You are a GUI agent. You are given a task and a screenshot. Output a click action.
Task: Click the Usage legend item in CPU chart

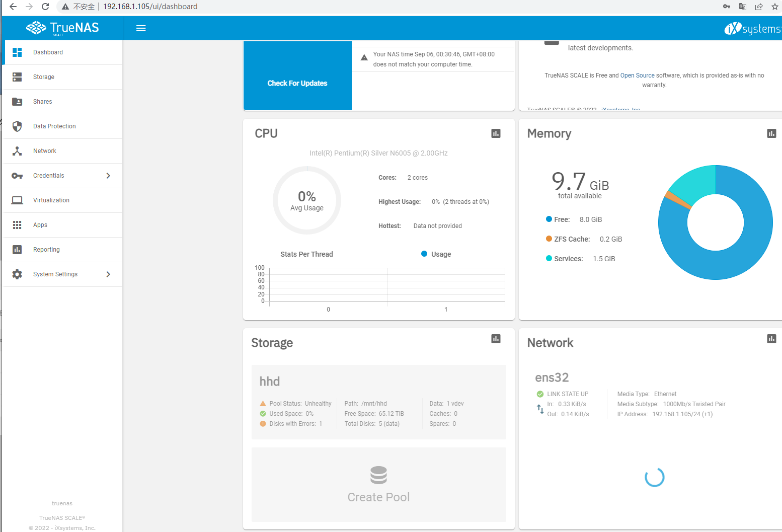(436, 254)
